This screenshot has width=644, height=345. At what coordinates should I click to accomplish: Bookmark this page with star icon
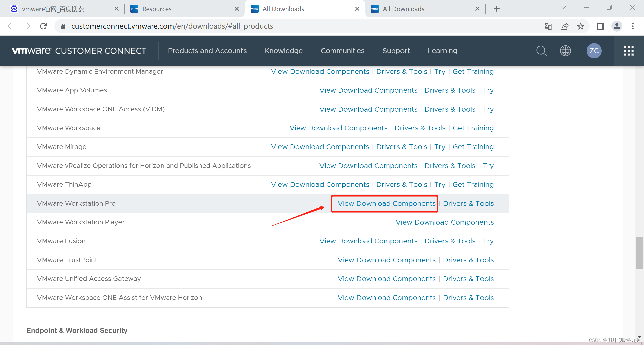(581, 26)
